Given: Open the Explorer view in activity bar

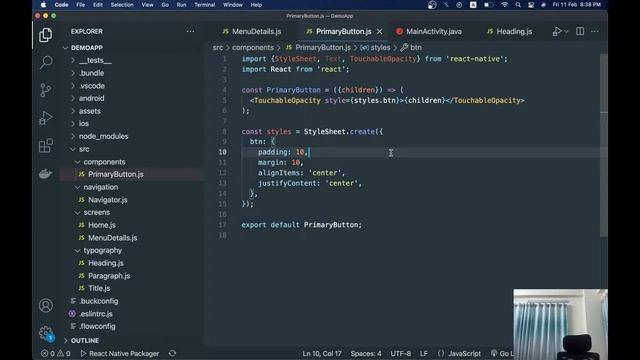Looking at the screenshot, I should (45, 35).
